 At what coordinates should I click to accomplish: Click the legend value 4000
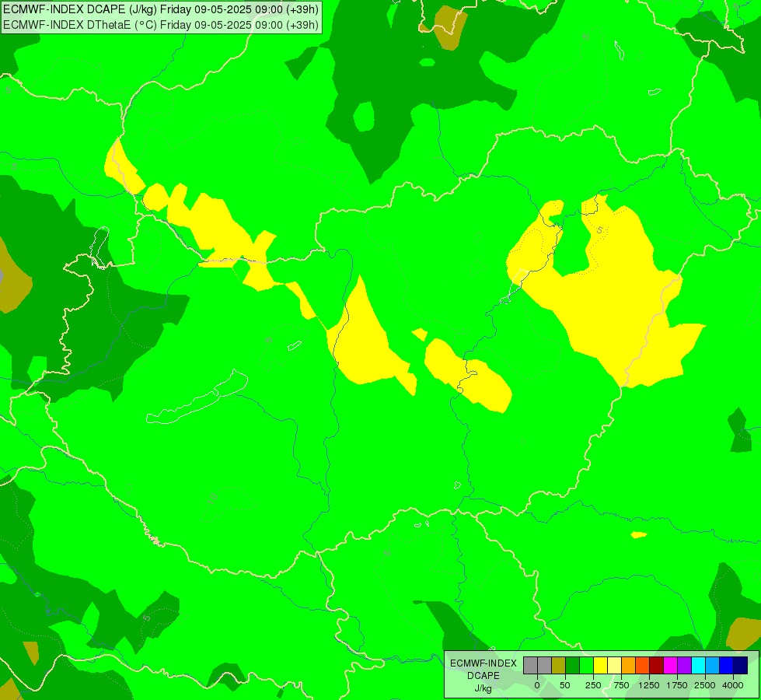(733, 685)
